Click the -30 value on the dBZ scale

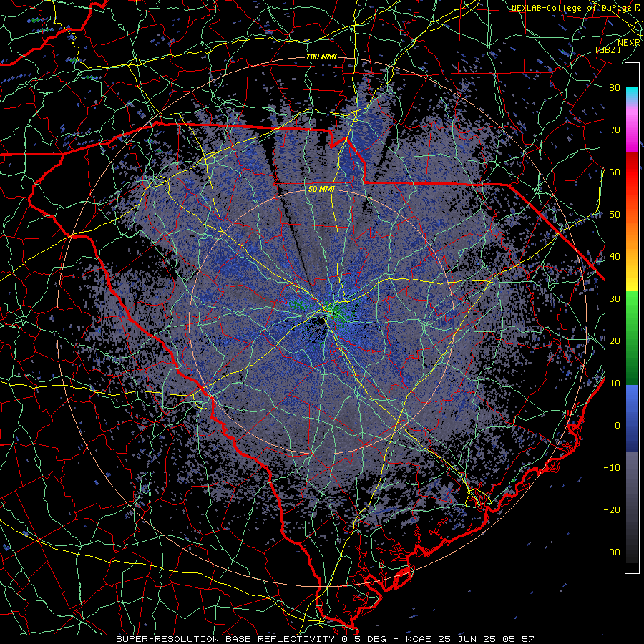point(612,552)
